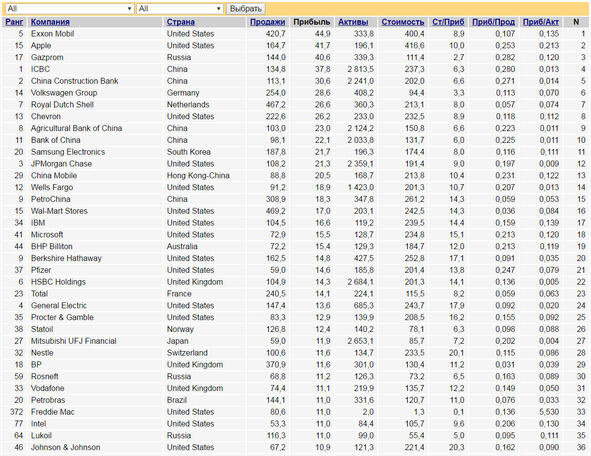Click the Samsung Electronics row
The height and width of the screenshot is (456, 591).
coord(296,152)
